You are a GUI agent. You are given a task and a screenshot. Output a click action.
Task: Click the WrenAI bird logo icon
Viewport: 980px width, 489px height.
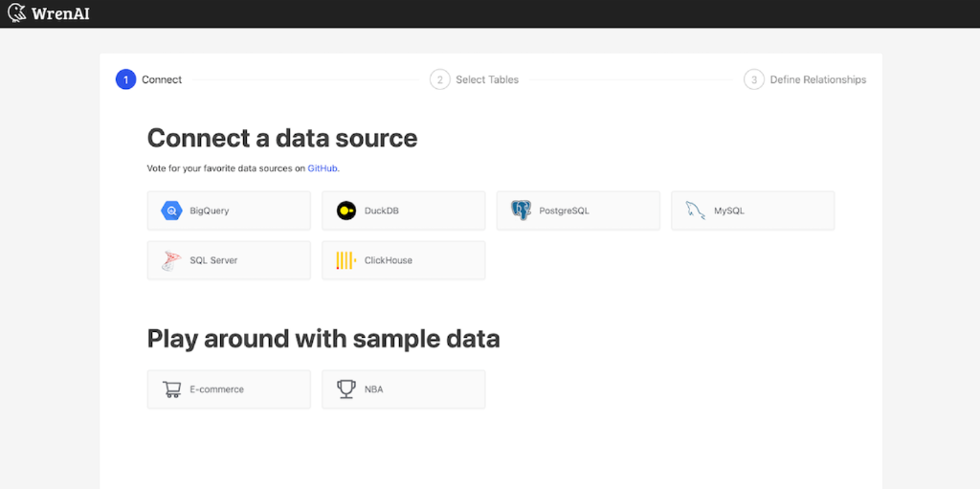coord(16,13)
